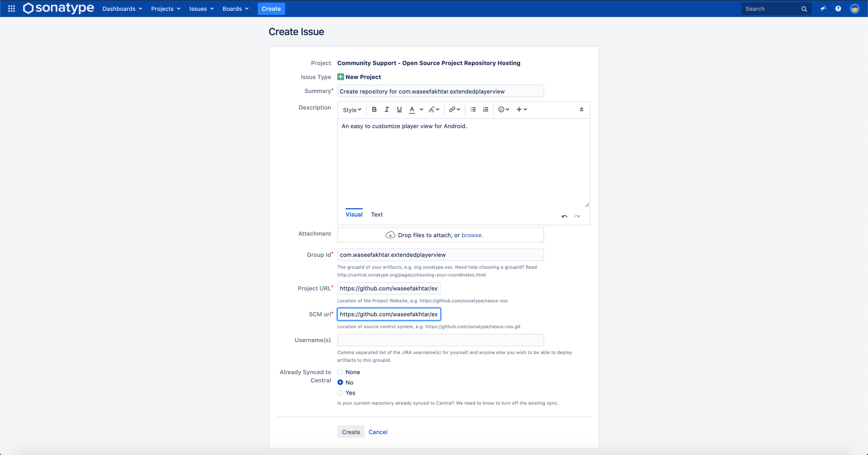Click the Username(s) input field
This screenshot has width=868, height=455.
(x=441, y=340)
